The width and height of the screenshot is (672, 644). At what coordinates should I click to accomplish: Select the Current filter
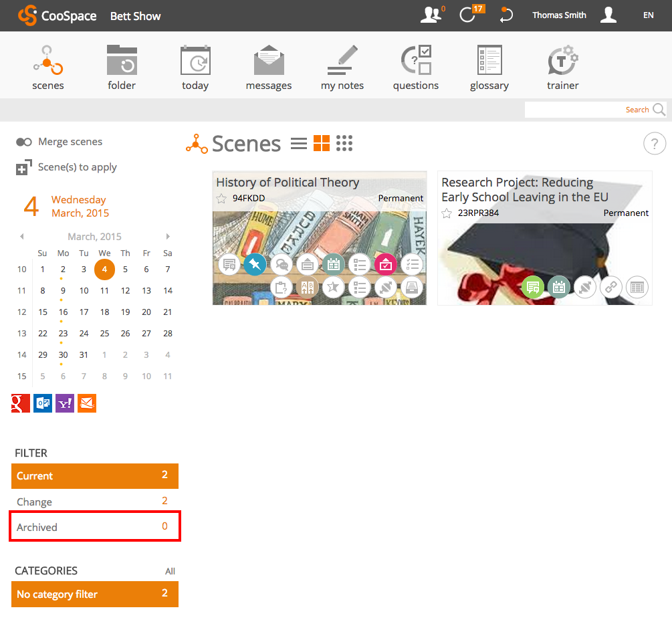[x=95, y=476]
